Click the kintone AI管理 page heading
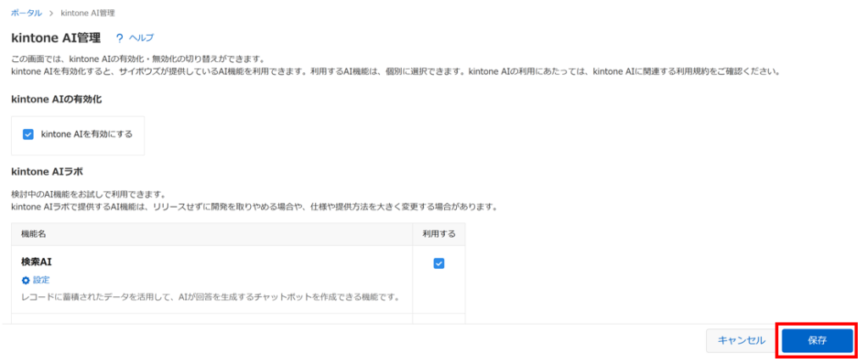 (x=56, y=38)
